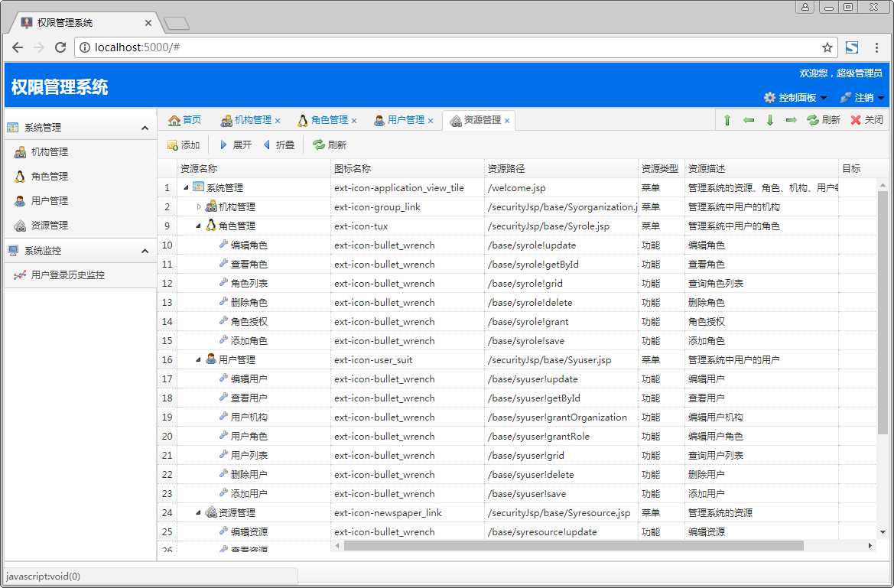Click the green right arrow tab icon
Viewport: 894px width, 588px height.
(x=791, y=120)
